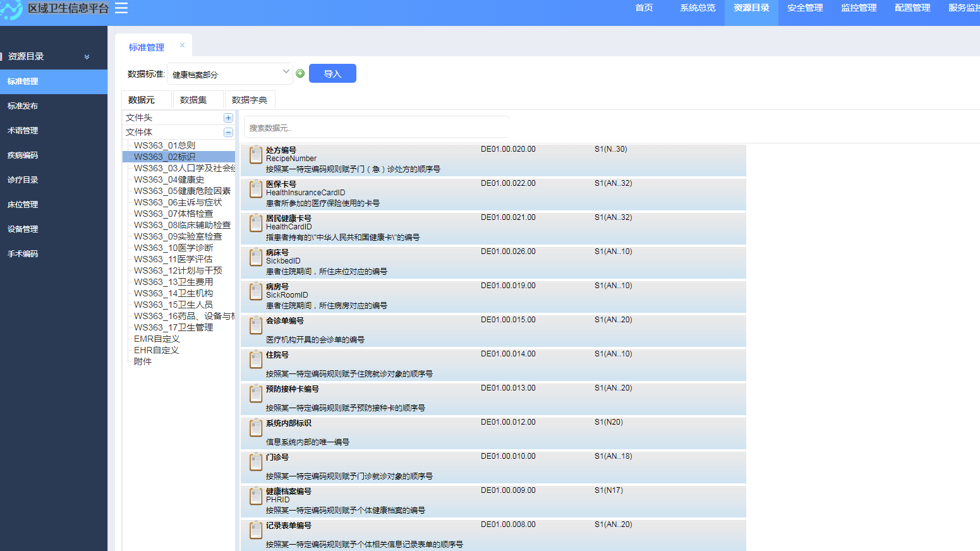Open 首页 in top navigation
Screen dimensions: 980x551
(644, 8)
